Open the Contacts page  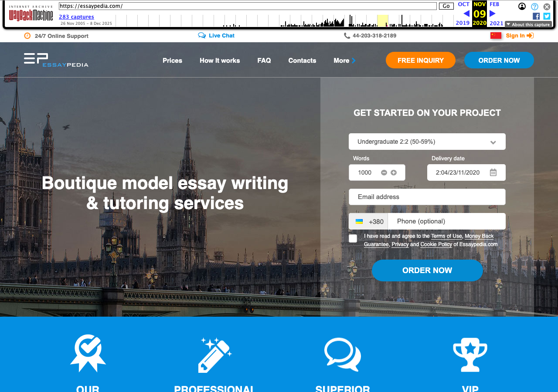click(x=302, y=61)
